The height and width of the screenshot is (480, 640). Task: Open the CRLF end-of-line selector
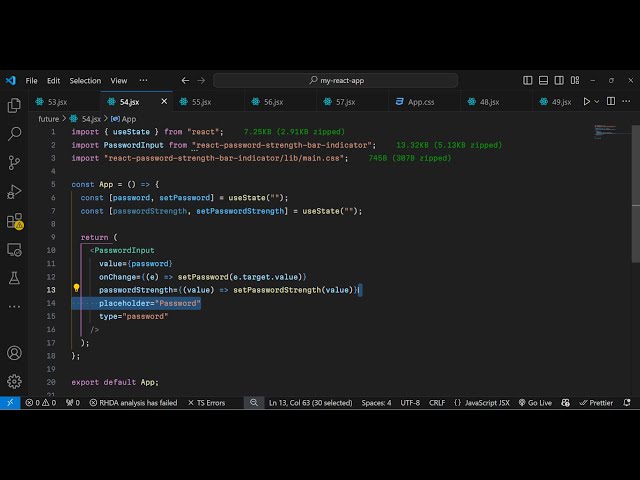click(x=437, y=403)
